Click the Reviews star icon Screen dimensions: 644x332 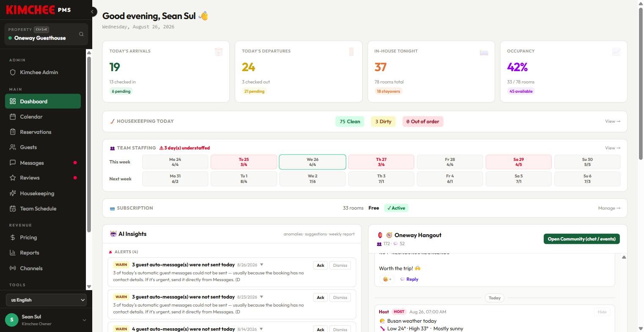(x=13, y=178)
